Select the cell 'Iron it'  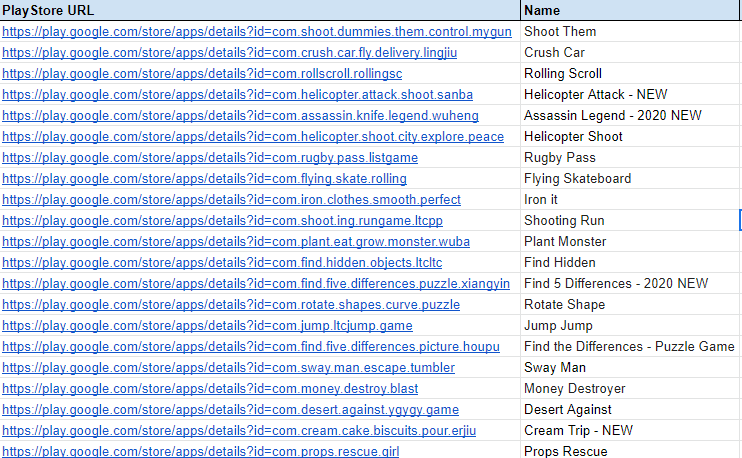pos(629,200)
